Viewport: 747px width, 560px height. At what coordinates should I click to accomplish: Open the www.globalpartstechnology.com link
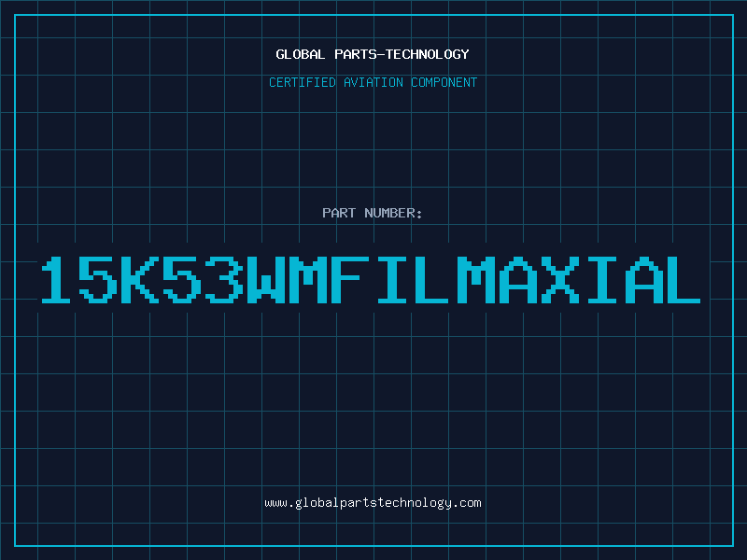[x=373, y=503]
